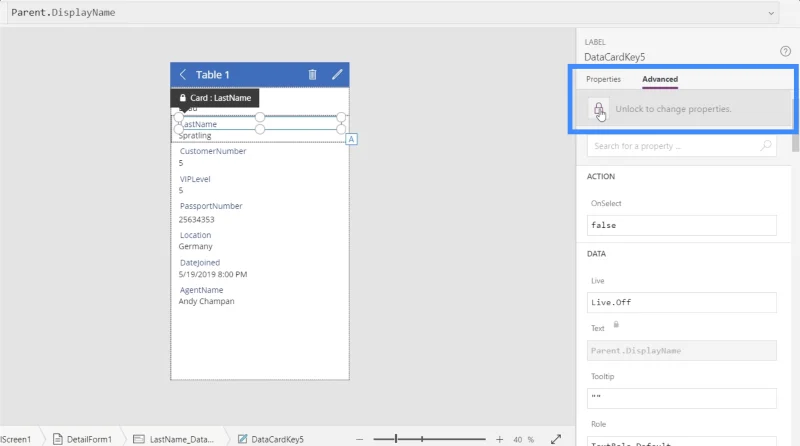Click the fit-to-window expand arrows icon

556,439
